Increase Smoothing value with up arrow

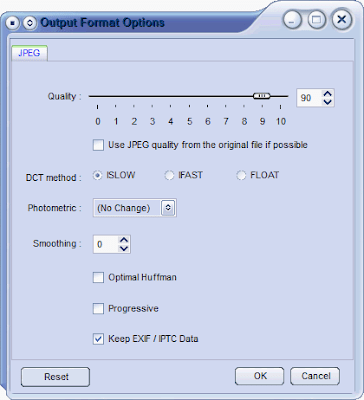point(124,240)
